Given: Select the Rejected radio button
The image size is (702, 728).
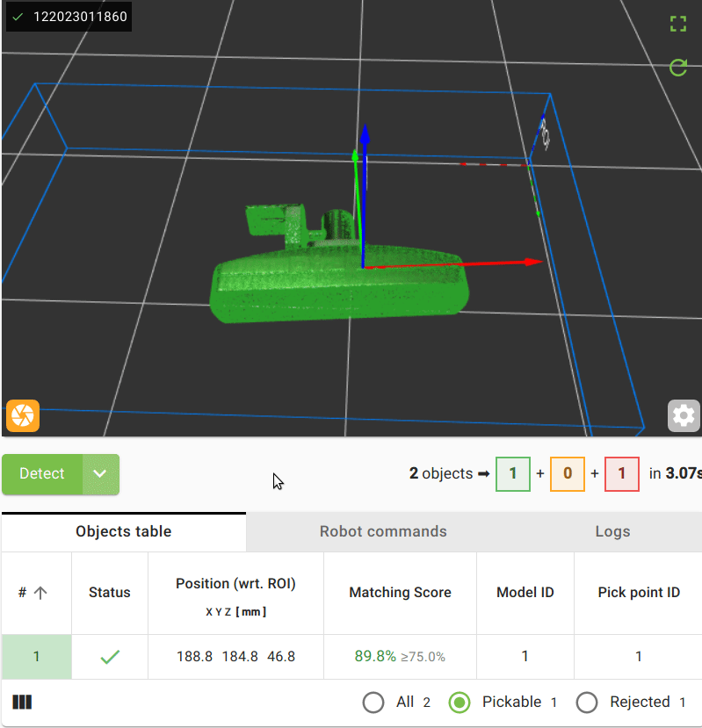Looking at the screenshot, I should coord(587,702).
